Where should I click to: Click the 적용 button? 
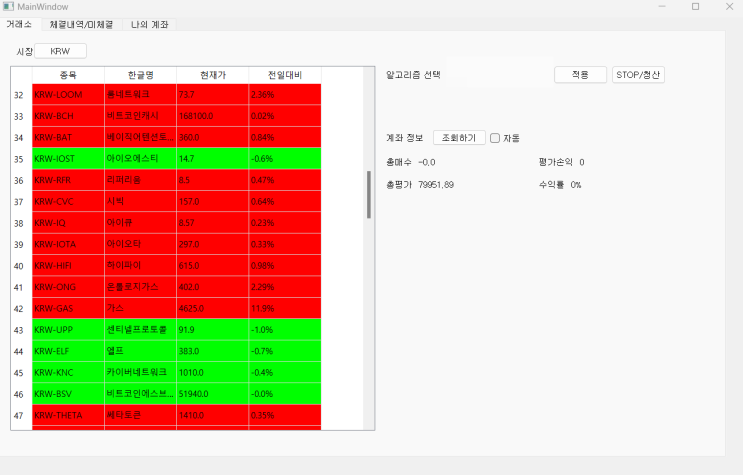(580, 75)
